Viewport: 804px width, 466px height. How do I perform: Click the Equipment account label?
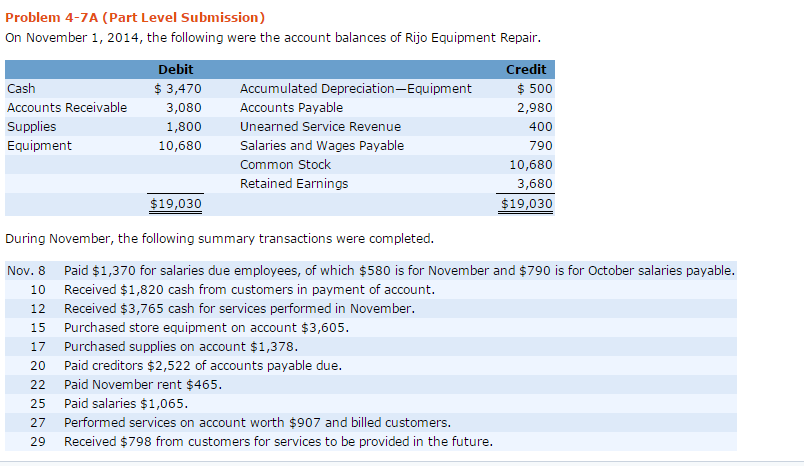pos(39,145)
